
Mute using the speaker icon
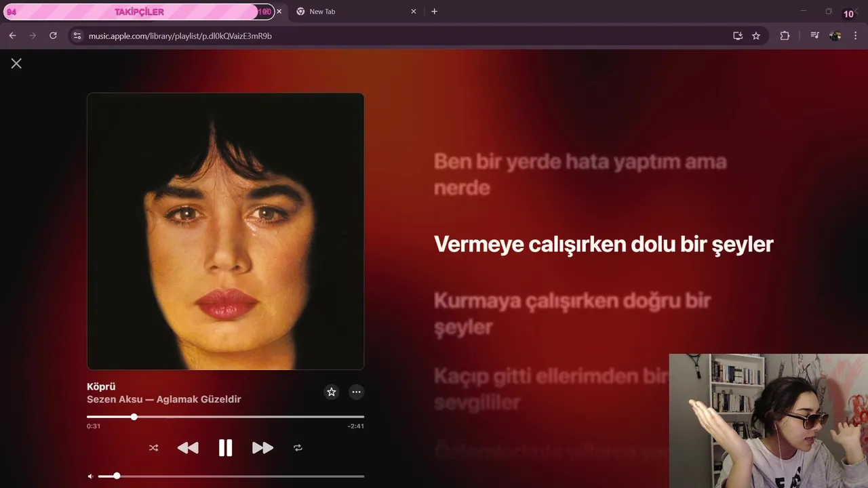click(x=91, y=476)
